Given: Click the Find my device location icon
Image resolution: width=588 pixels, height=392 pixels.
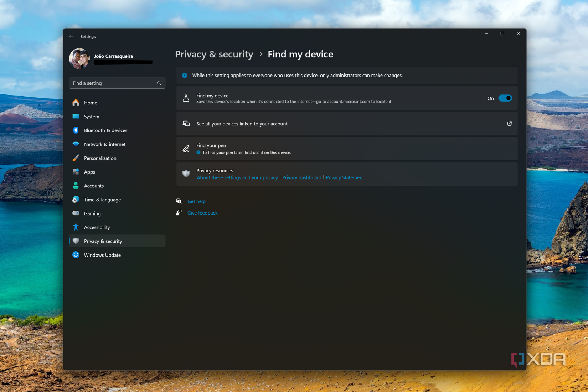Looking at the screenshot, I should click(x=186, y=98).
